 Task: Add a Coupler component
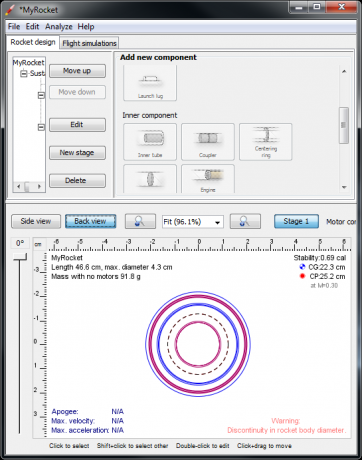[208, 142]
